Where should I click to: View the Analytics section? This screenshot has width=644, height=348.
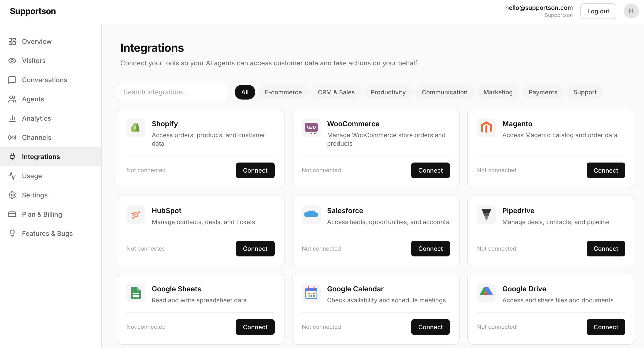point(51,118)
